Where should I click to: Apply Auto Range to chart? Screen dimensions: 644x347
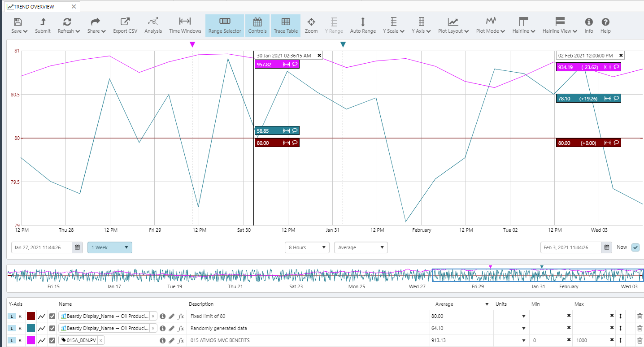(363, 26)
